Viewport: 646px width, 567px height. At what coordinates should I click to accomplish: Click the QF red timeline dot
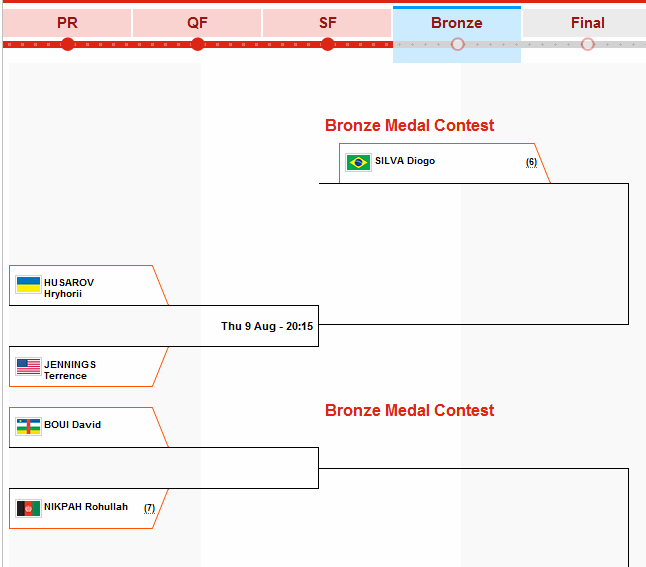pyautogui.click(x=197, y=44)
